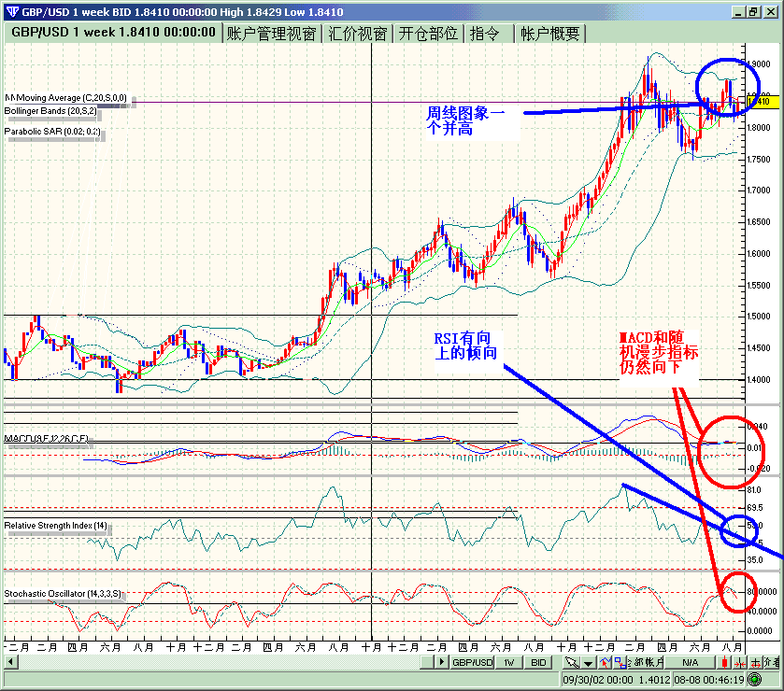
Task: Click the linked boxes chart icon
Action: coord(620,663)
